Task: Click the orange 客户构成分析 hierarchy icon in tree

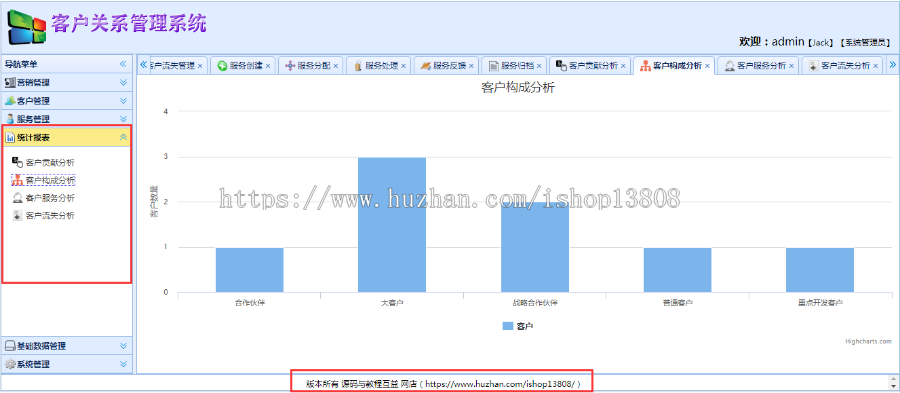Action: point(17,180)
